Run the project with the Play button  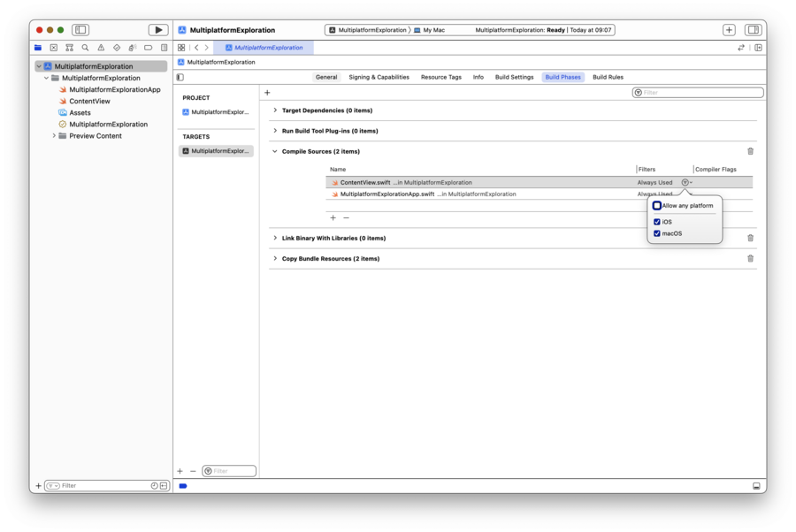point(158,30)
